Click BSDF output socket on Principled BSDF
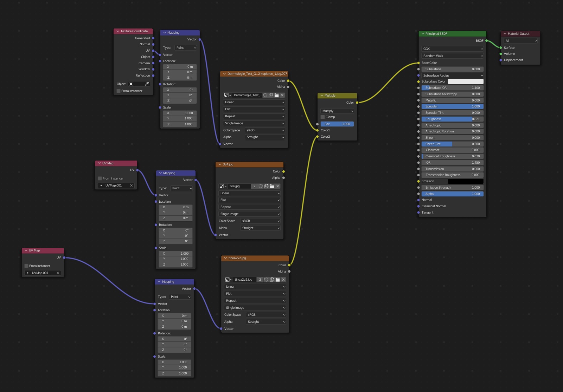This screenshot has height=392, width=563. [486, 41]
